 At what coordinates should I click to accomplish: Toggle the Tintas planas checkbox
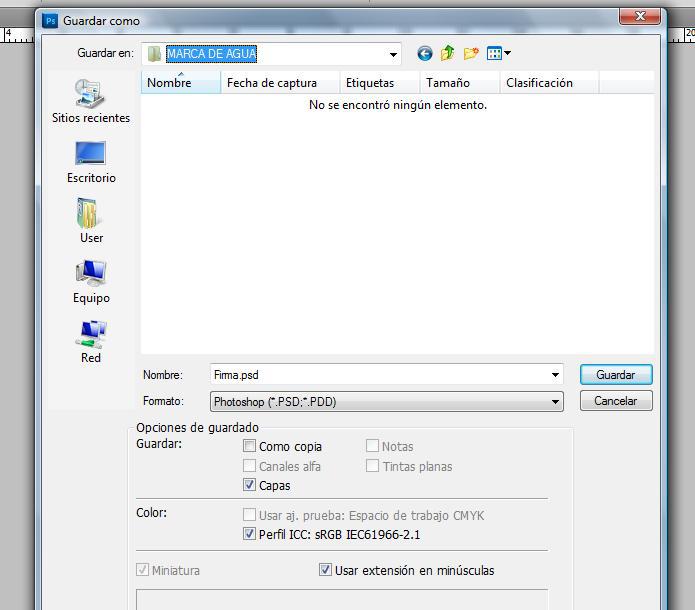(x=372, y=465)
